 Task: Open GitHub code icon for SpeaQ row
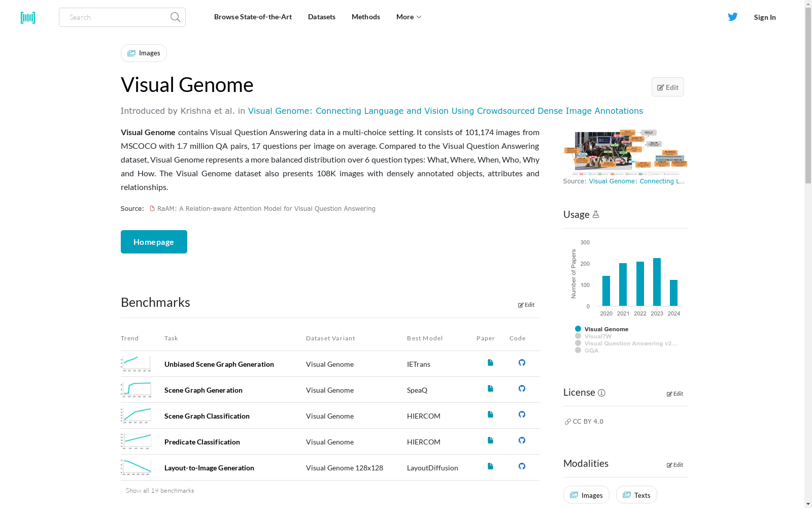click(x=522, y=389)
